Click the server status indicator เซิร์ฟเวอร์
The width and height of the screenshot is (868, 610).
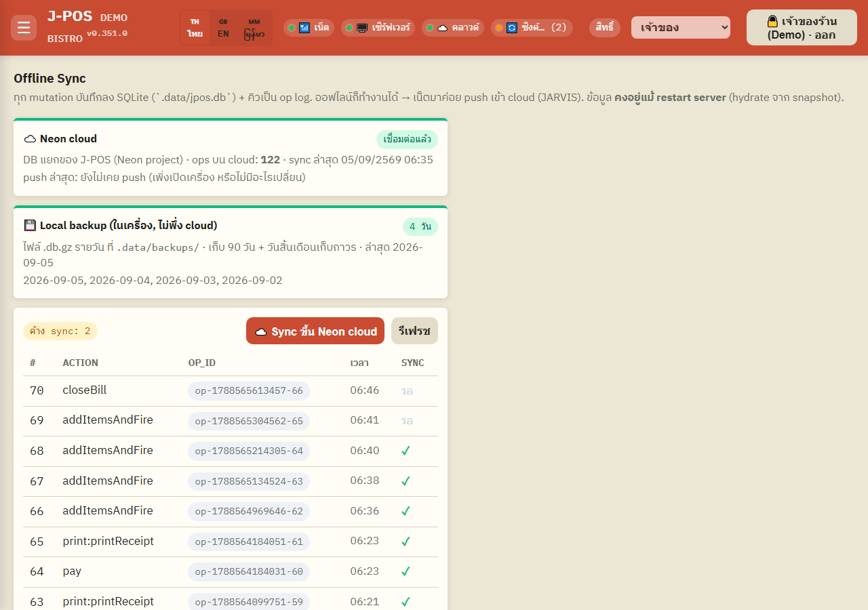(x=378, y=28)
